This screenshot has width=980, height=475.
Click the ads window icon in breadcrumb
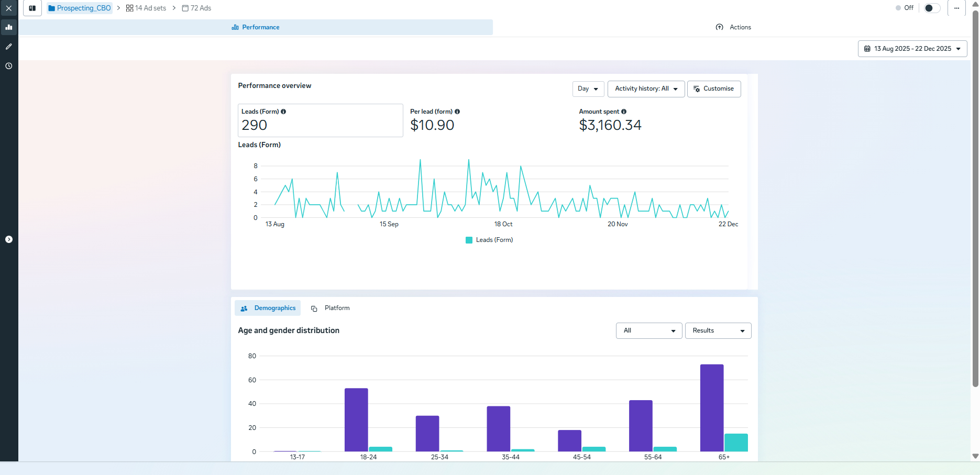185,8
